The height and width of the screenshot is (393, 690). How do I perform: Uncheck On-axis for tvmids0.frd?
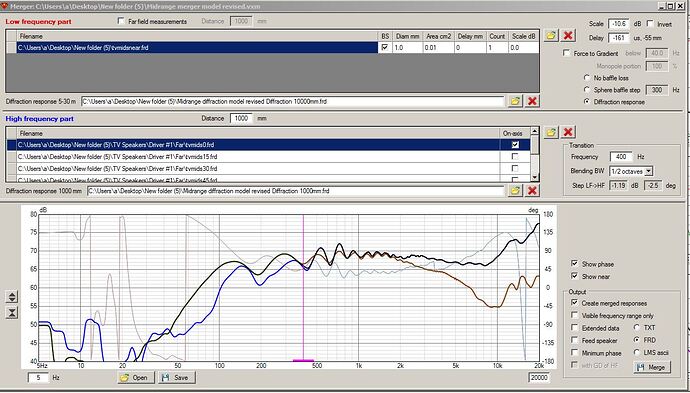point(515,144)
